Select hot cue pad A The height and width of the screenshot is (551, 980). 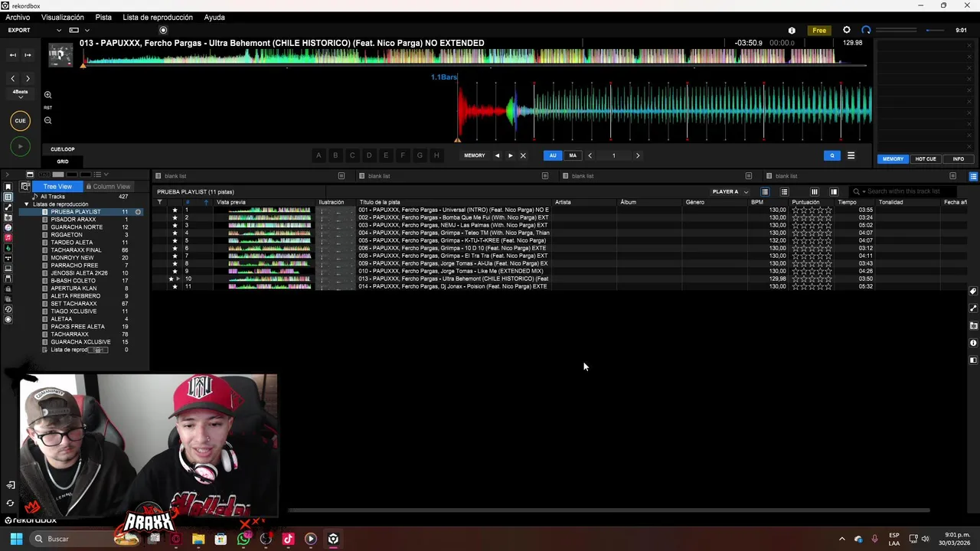point(318,155)
